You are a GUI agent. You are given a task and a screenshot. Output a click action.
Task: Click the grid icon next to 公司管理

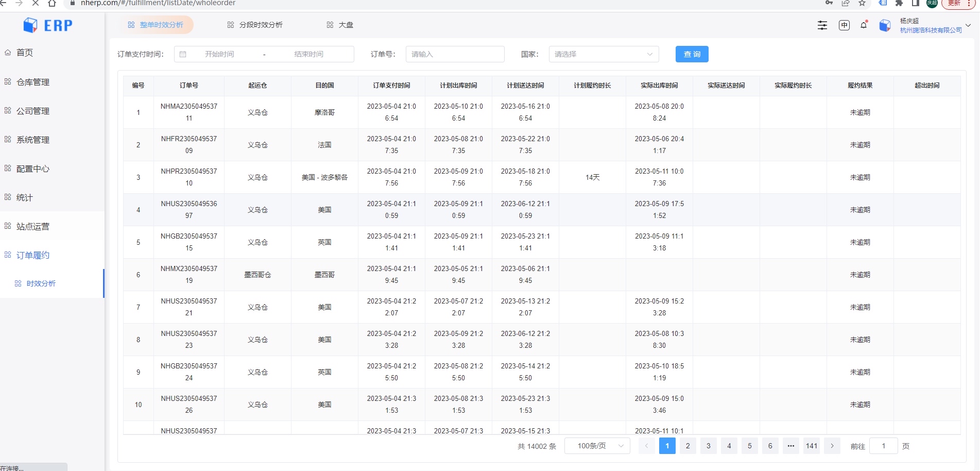tap(8, 110)
